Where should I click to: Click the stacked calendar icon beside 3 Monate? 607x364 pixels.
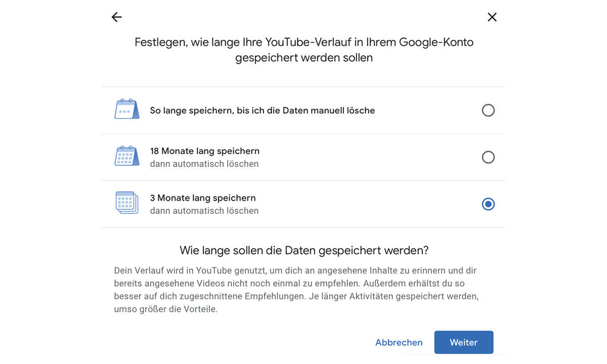[x=126, y=203]
